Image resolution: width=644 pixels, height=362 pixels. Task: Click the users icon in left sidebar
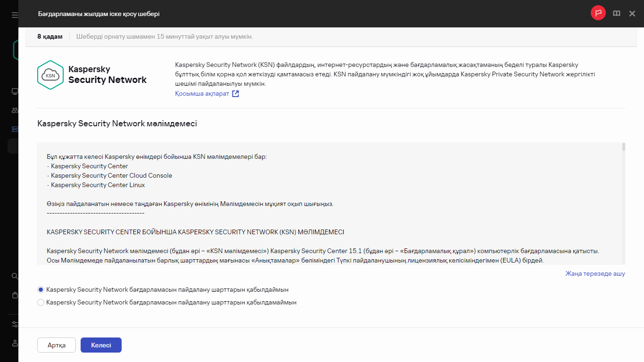click(x=15, y=110)
